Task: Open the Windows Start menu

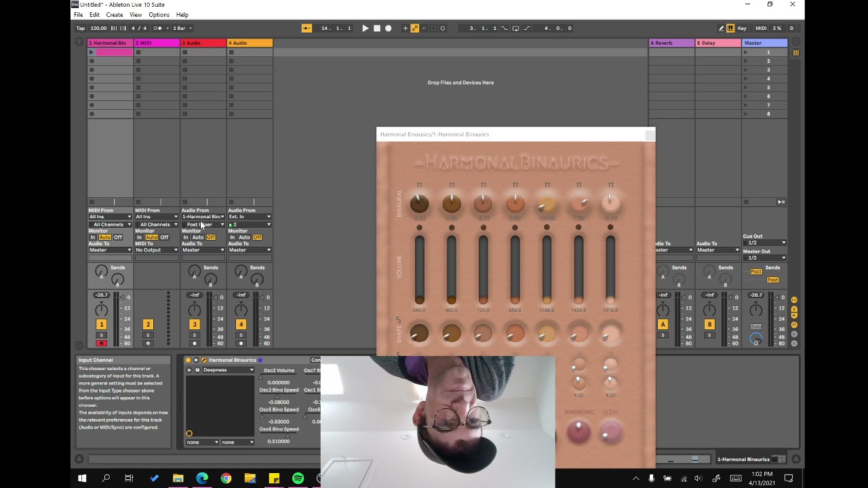Action: point(82,479)
